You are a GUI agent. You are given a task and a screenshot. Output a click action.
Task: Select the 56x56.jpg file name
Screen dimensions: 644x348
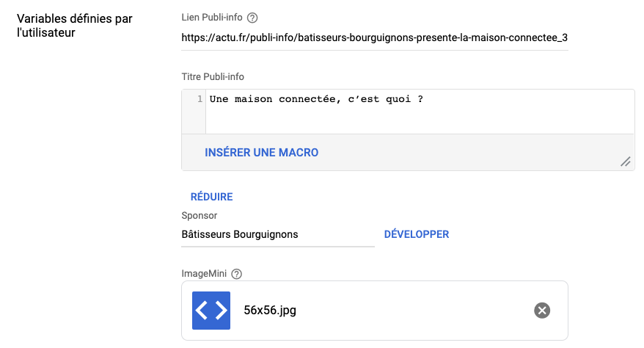270,311
